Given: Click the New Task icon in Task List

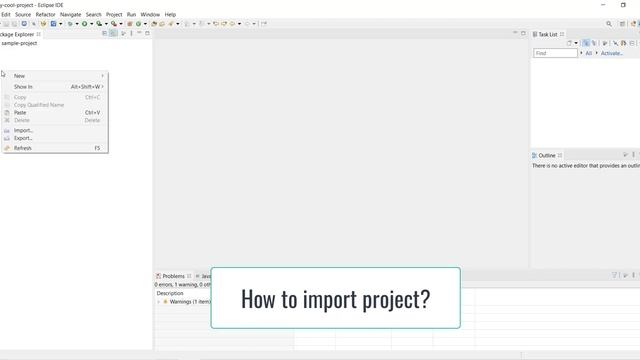Looking at the screenshot, I should click(569, 43).
